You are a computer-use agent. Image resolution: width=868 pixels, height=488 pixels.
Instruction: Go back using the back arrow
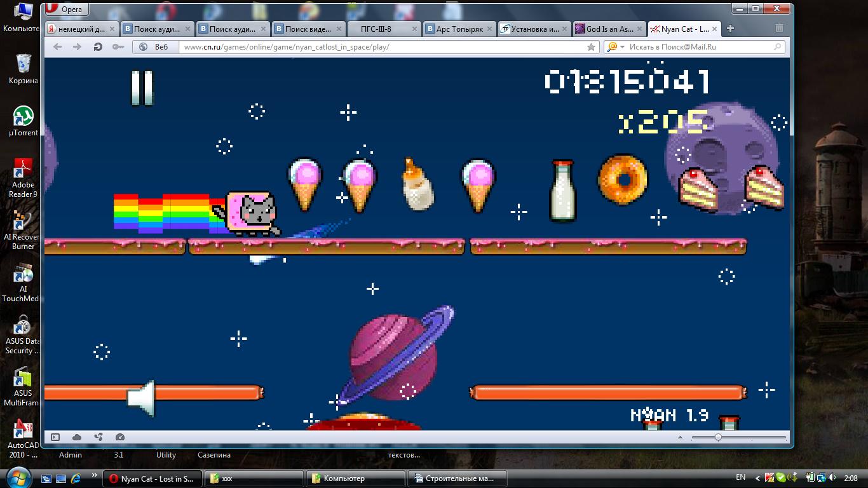pos(58,47)
